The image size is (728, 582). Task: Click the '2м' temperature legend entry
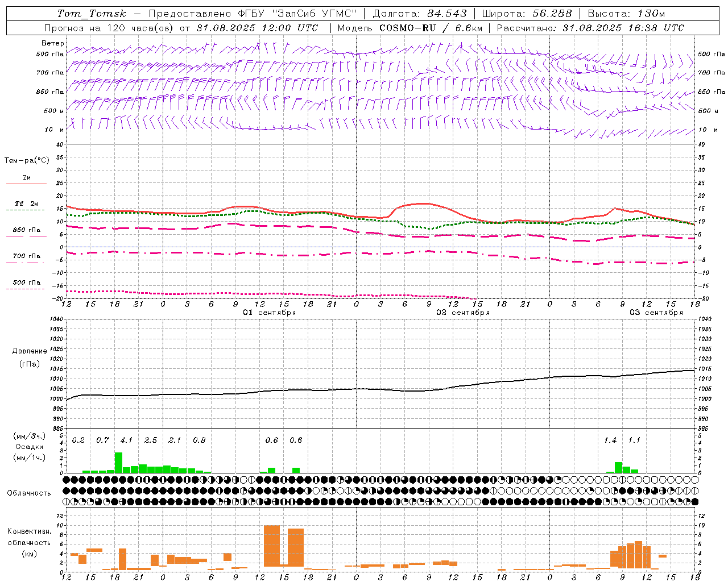pos(27,178)
